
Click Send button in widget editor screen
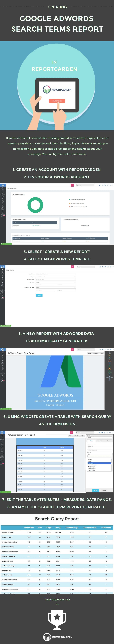(71, 436)
